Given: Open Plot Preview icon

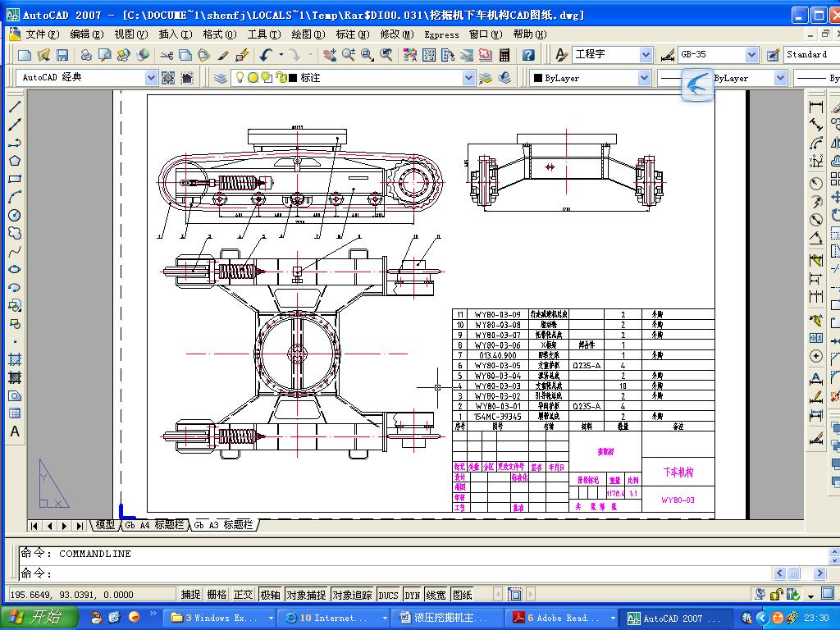Looking at the screenshot, I should click(105, 55).
